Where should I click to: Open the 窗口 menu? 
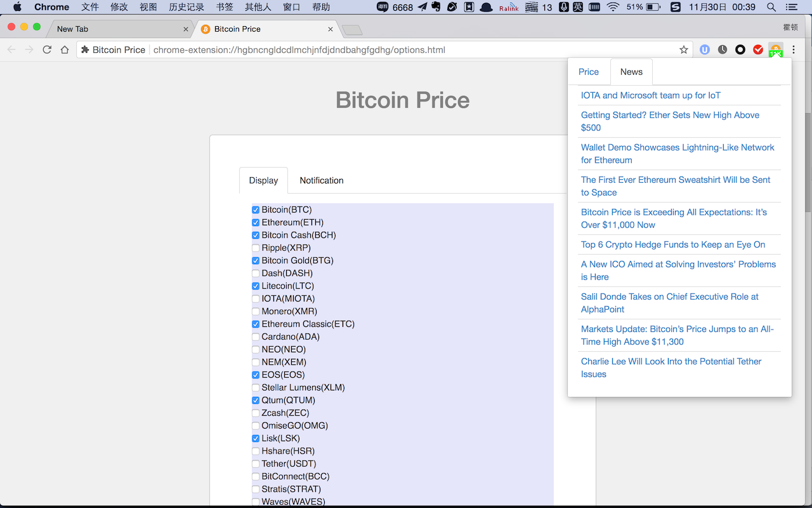click(x=292, y=7)
